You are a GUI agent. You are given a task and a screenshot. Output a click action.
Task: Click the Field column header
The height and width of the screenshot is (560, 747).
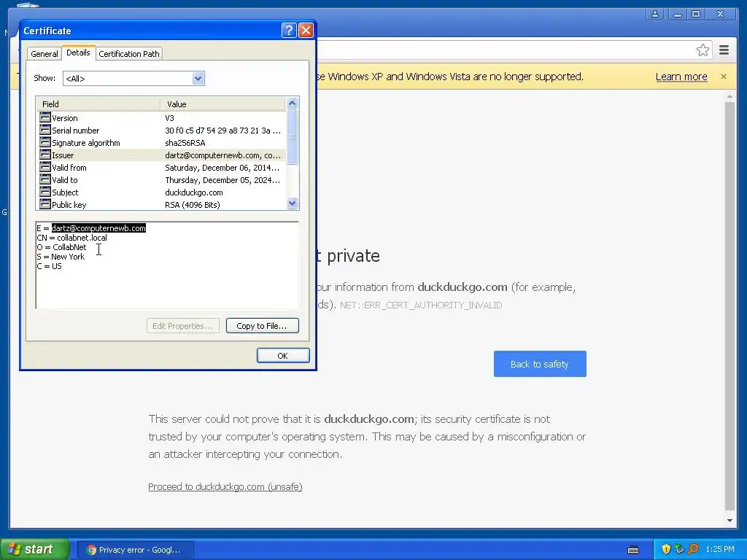[98, 104]
